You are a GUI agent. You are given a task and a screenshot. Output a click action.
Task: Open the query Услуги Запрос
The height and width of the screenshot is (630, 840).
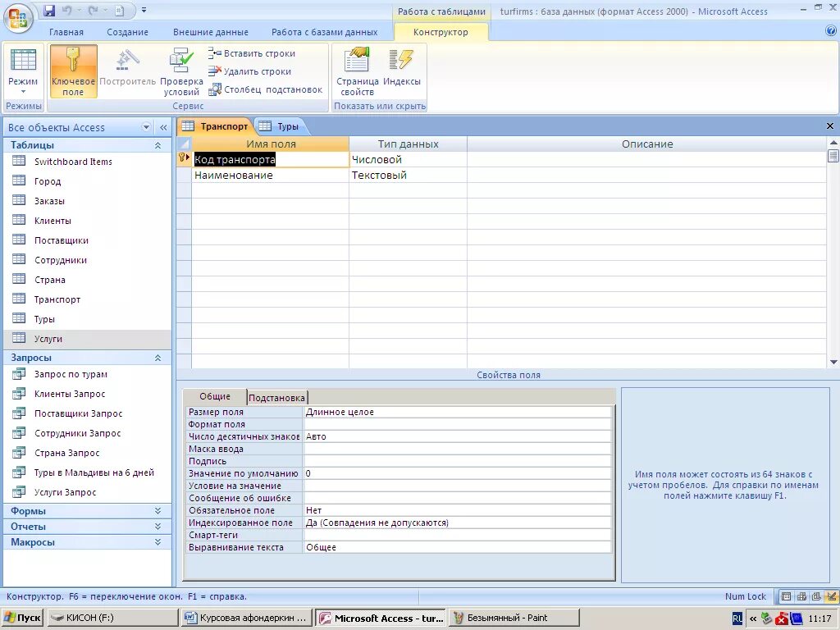(66, 492)
